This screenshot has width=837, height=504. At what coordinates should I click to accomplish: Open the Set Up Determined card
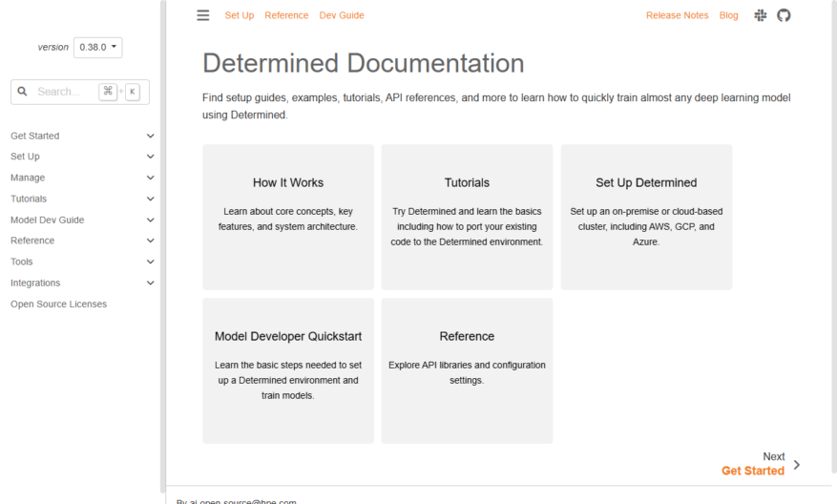coord(646,217)
